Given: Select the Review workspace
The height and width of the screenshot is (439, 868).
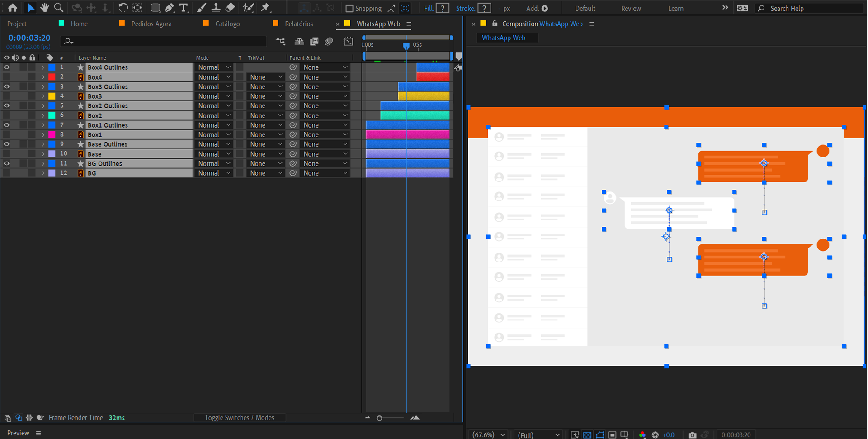Looking at the screenshot, I should [x=631, y=8].
